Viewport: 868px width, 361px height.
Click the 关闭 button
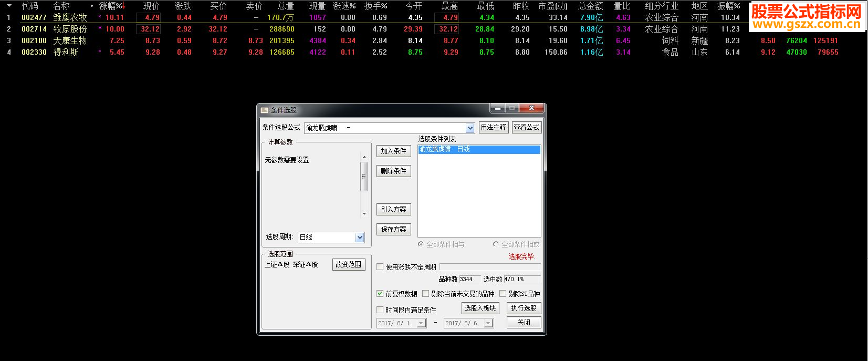click(524, 322)
